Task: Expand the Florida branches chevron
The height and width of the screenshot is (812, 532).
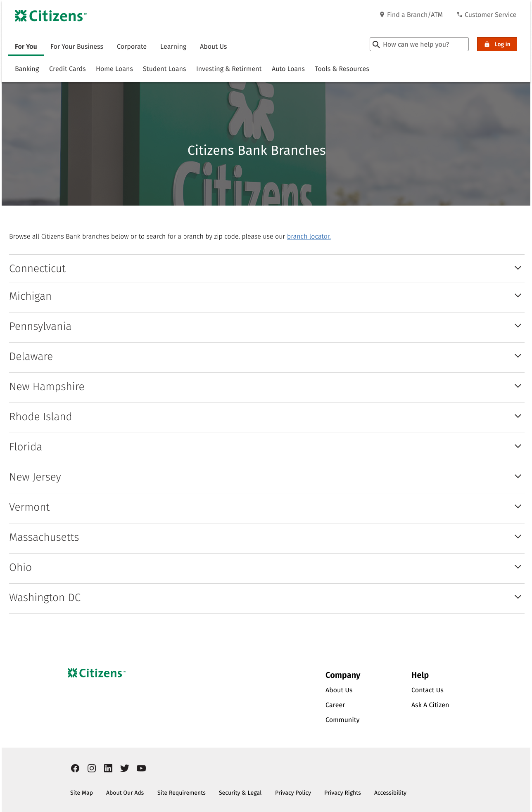Action: click(518, 446)
